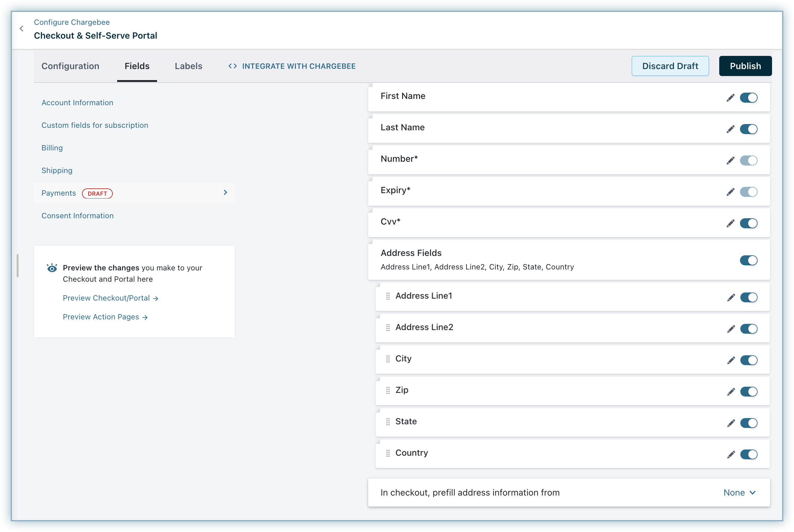Click pencil icon for Cvv field
Image resolution: width=794 pixels, height=532 pixels.
730,224
